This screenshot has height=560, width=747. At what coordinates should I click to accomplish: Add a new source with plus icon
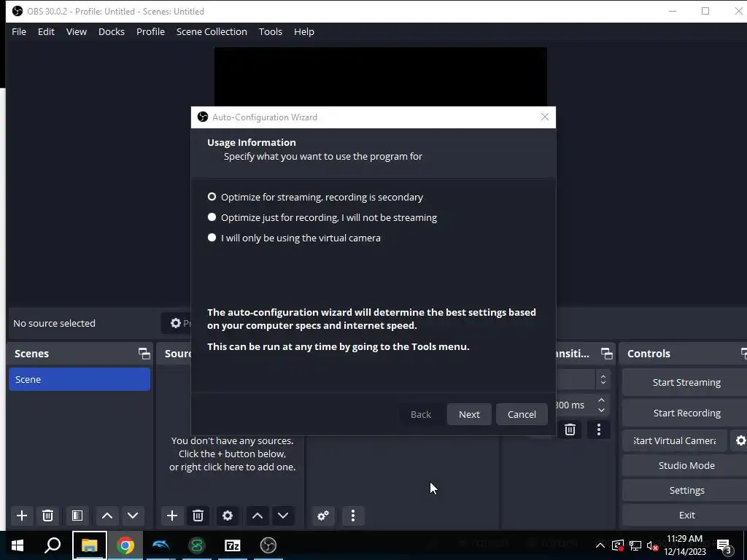(172, 516)
